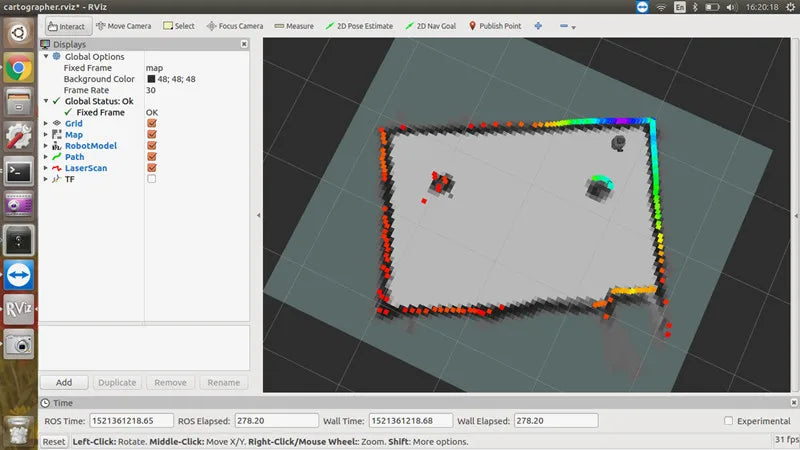Viewport: 800px width, 450px height.
Task: Enable the TF display checkbox
Action: coord(152,179)
